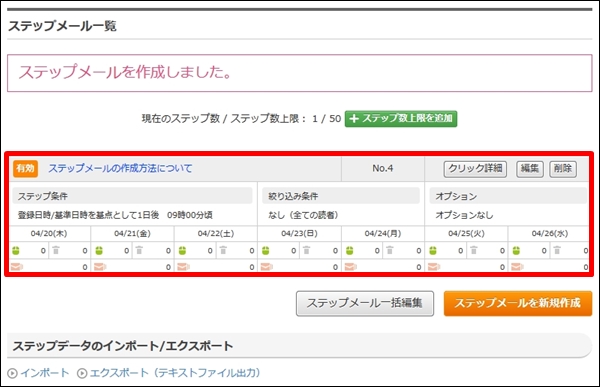Click trash icon under 04/21(金)

139,250
